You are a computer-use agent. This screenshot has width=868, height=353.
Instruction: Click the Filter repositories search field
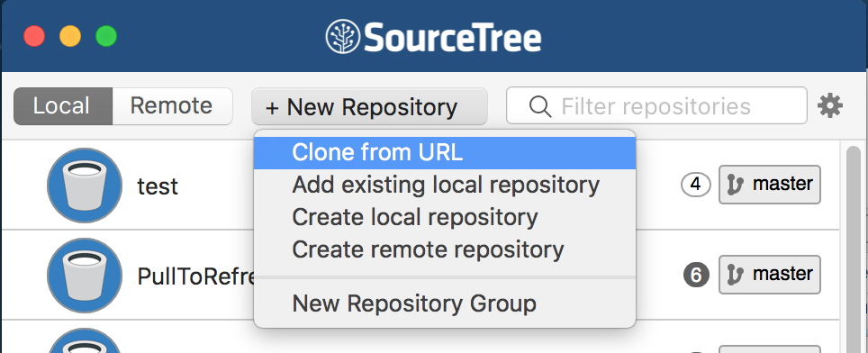(656, 105)
